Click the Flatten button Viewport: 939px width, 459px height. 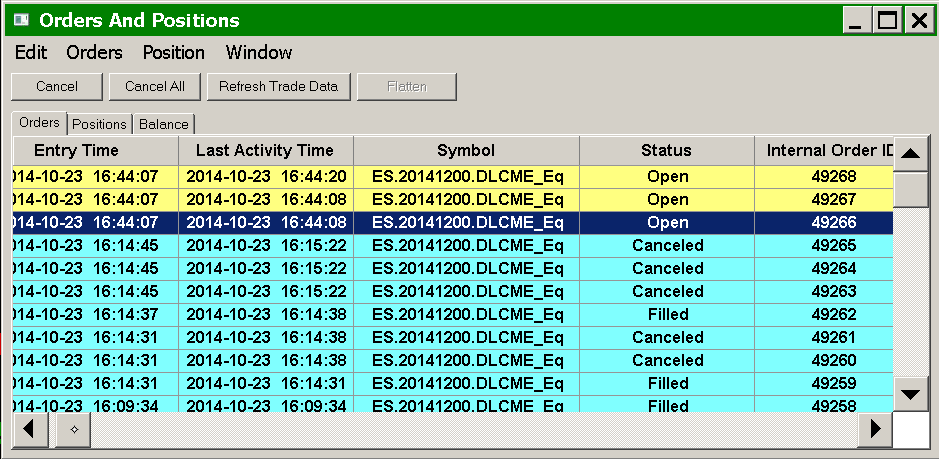407,87
